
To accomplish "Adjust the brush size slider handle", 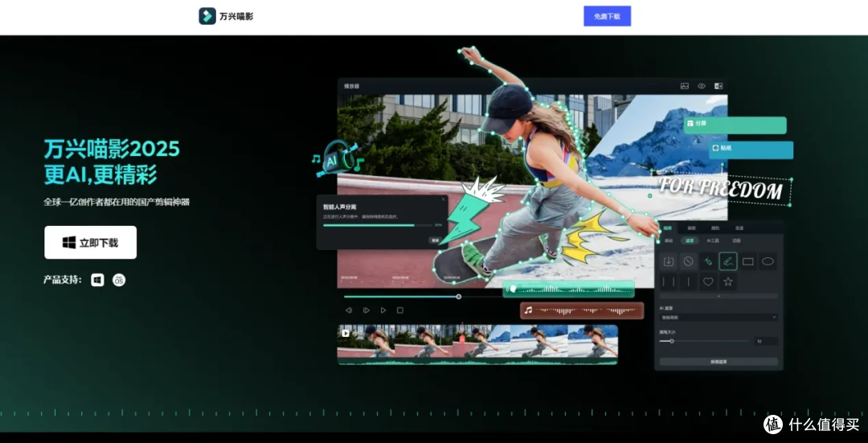I will click(x=671, y=341).
